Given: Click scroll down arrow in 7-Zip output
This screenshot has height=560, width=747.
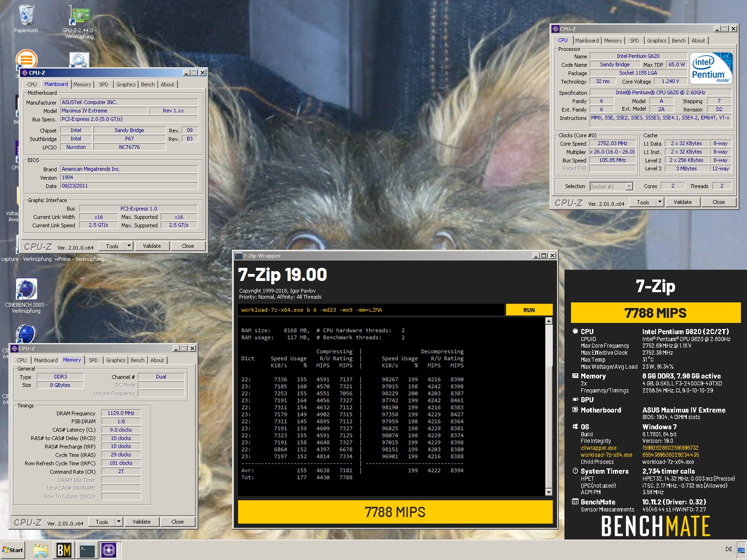Looking at the screenshot, I should pos(549,492).
